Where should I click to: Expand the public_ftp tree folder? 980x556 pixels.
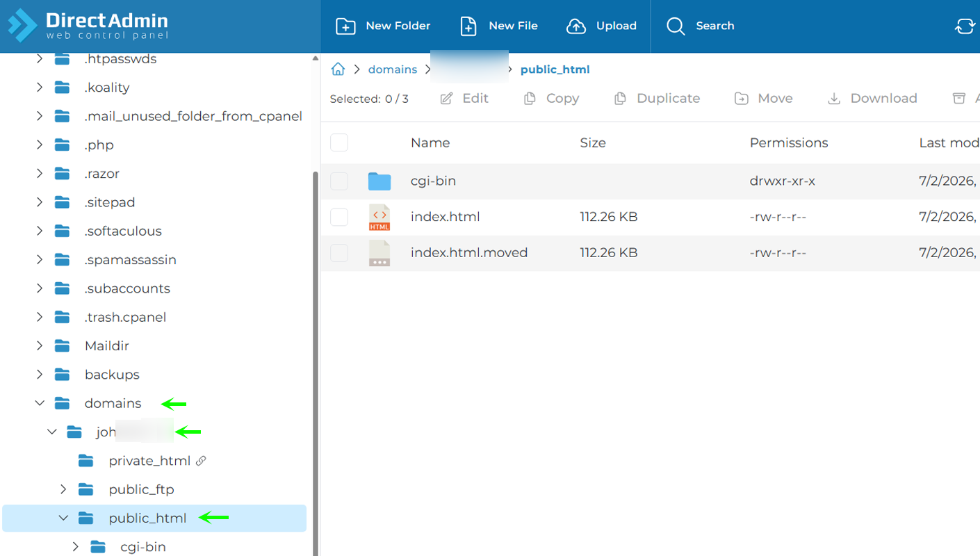click(63, 489)
